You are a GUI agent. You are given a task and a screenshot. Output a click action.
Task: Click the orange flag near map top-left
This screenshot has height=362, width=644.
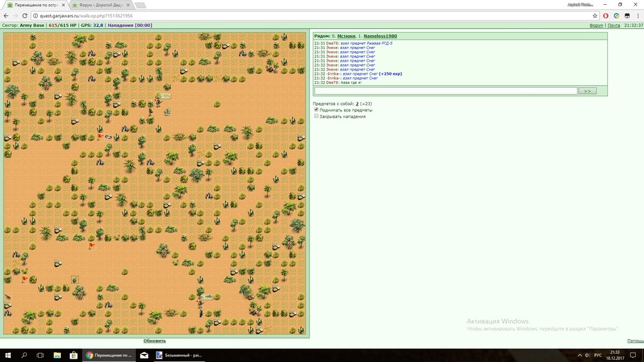click(100, 136)
